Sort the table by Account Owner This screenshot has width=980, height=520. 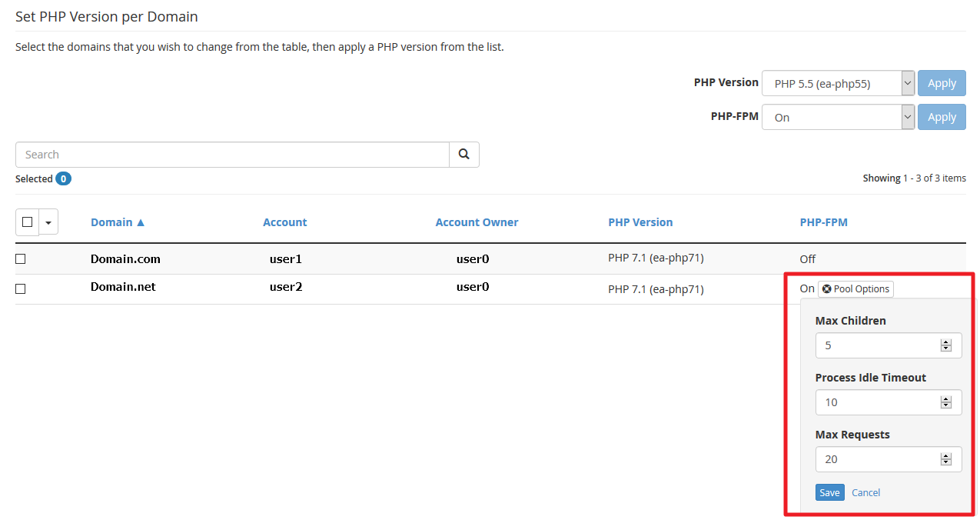477,222
